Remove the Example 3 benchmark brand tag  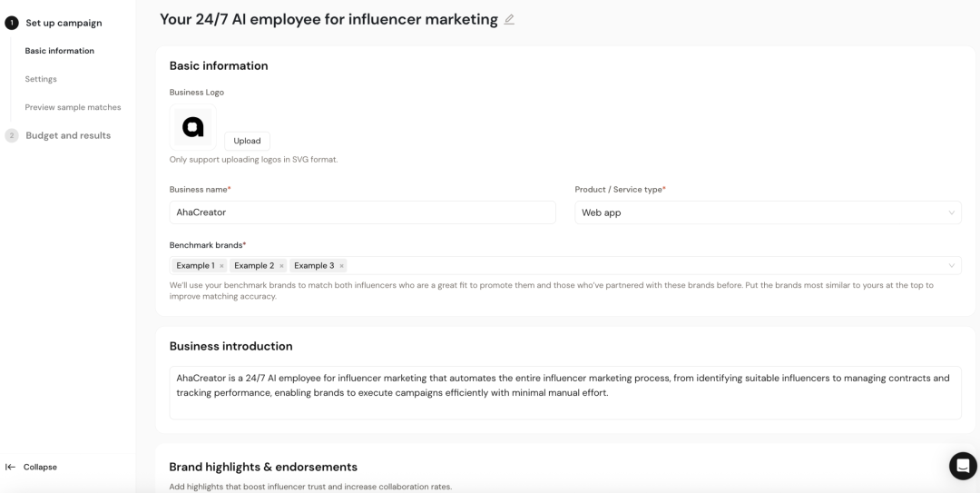pos(341,266)
